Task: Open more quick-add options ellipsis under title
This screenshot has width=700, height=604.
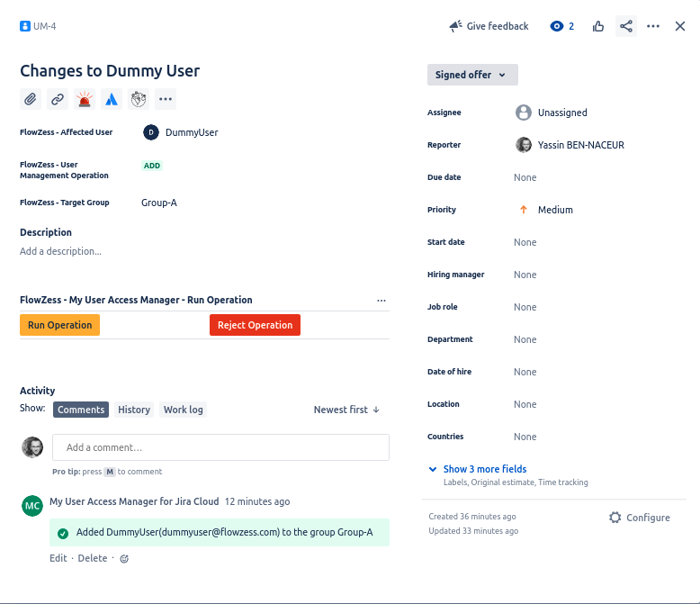Action: [166, 99]
